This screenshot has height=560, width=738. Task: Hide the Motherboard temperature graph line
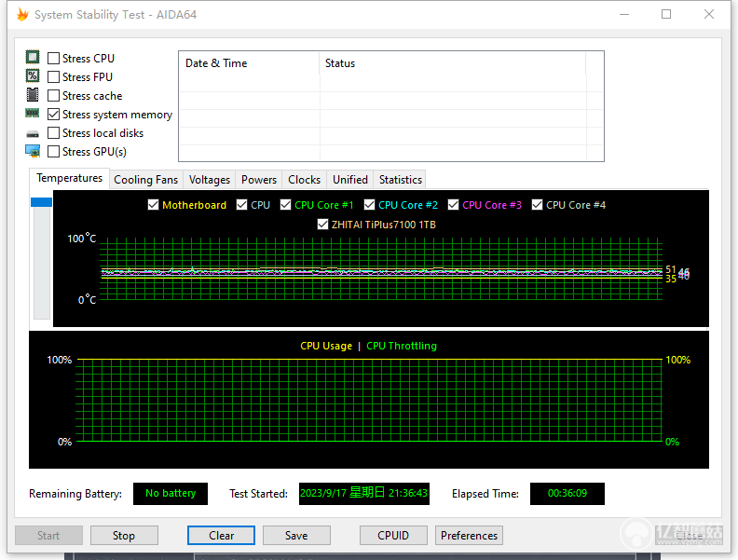pos(153,205)
